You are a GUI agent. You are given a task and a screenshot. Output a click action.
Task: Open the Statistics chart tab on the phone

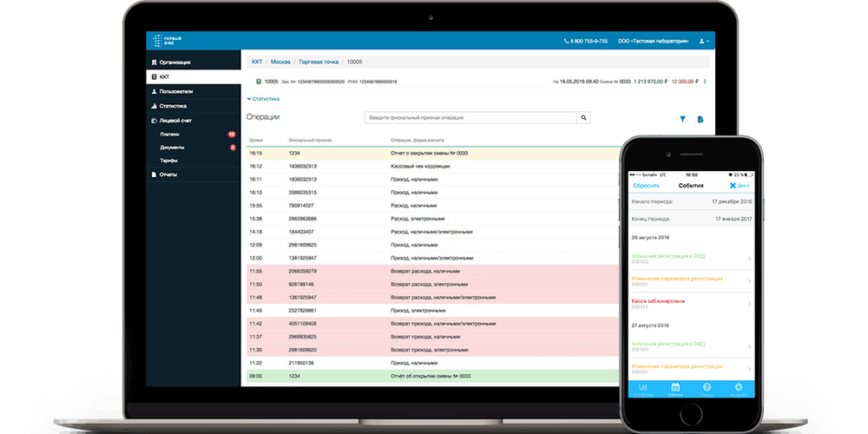(x=643, y=389)
